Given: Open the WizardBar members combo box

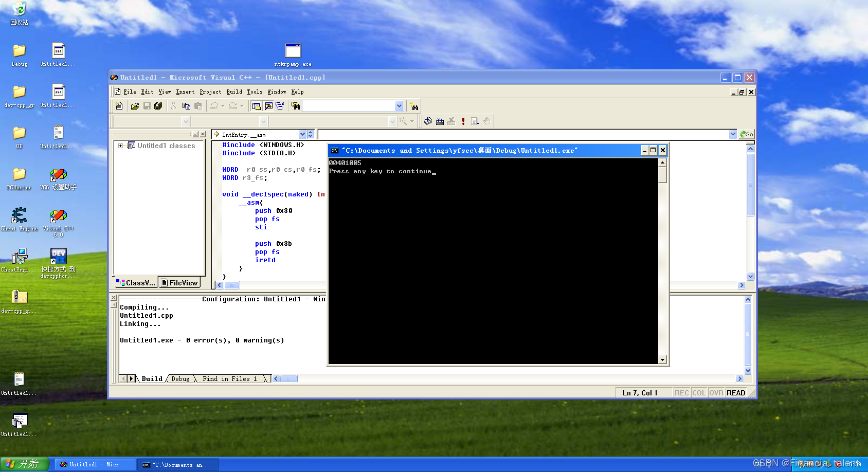Looking at the screenshot, I should click(392, 121).
